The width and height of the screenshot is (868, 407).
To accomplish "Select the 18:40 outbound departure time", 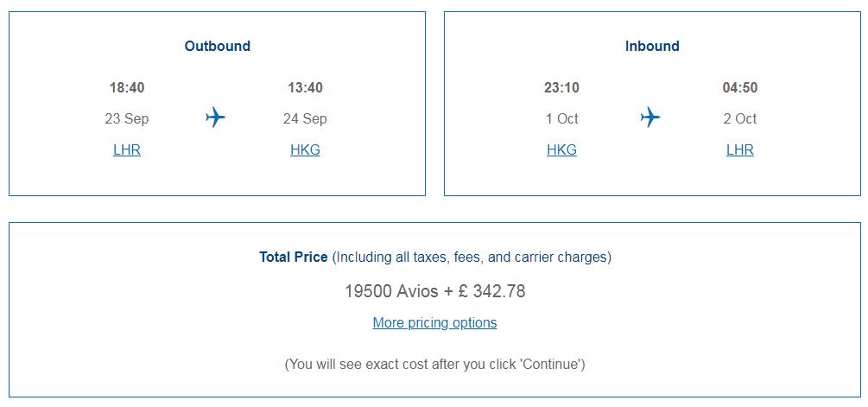I will click(x=127, y=88).
